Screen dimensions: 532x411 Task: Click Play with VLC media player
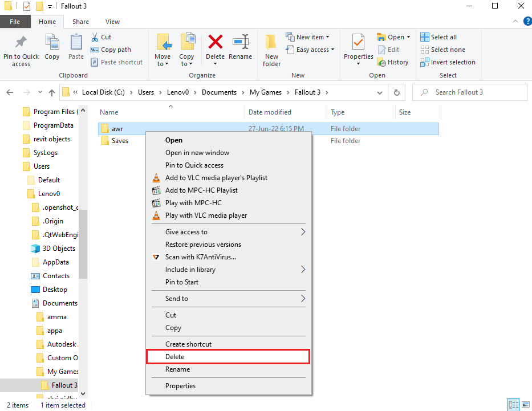(x=228, y=215)
